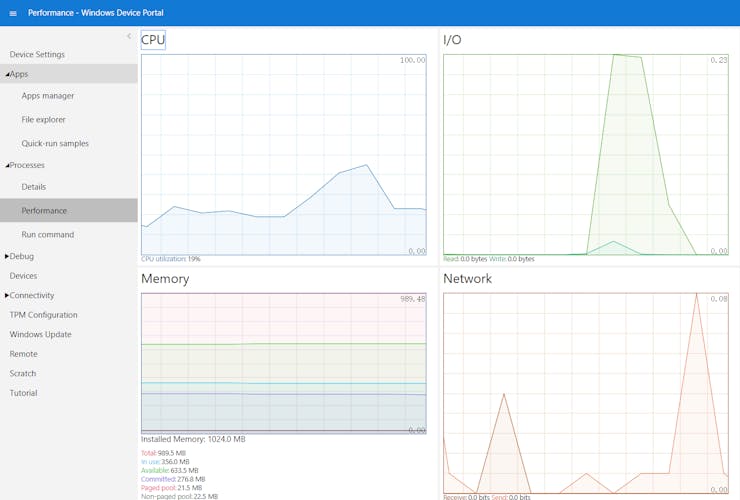Open Run command page

pos(48,235)
